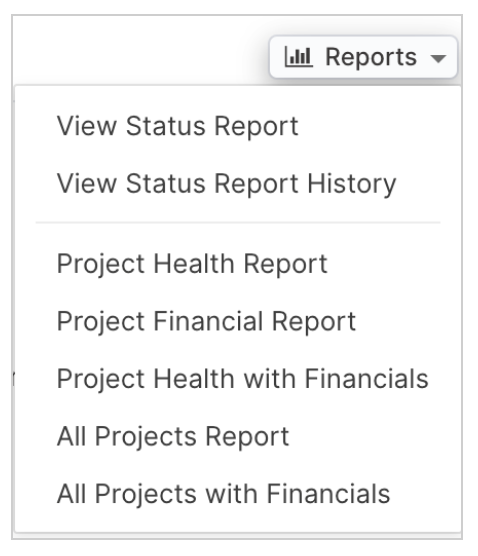Open the Project Financial Report entry

pyautogui.click(x=238, y=322)
